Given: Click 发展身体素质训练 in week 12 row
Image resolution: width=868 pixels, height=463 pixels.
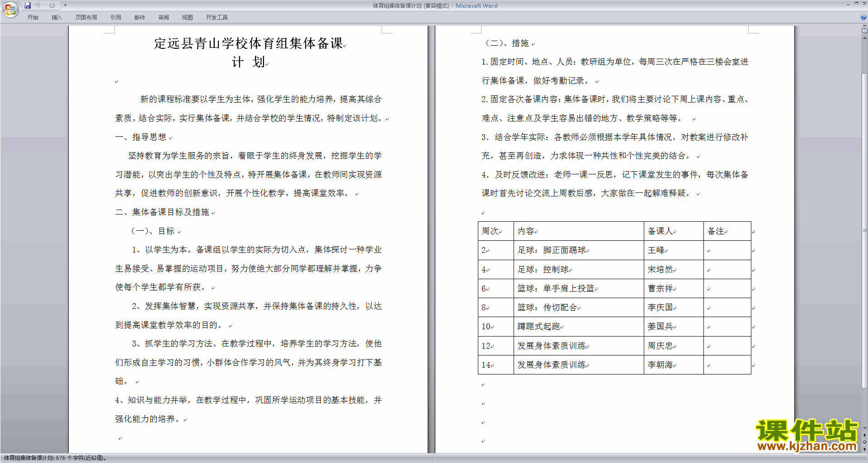Looking at the screenshot, I should point(552,346).
